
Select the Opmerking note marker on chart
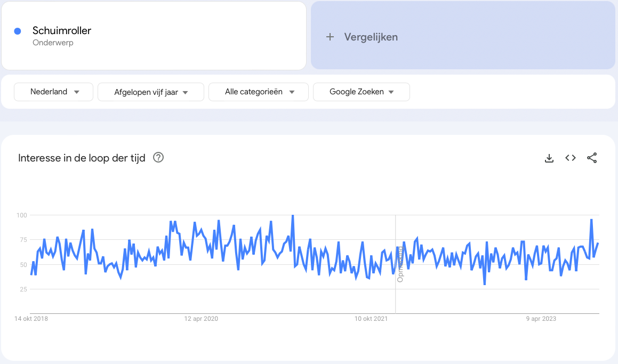click(399, 265)
